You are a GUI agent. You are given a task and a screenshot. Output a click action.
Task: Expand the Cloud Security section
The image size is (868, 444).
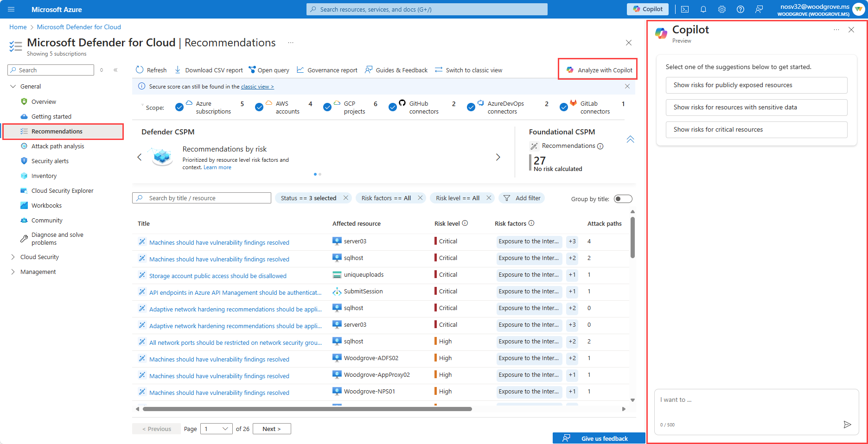13,257
